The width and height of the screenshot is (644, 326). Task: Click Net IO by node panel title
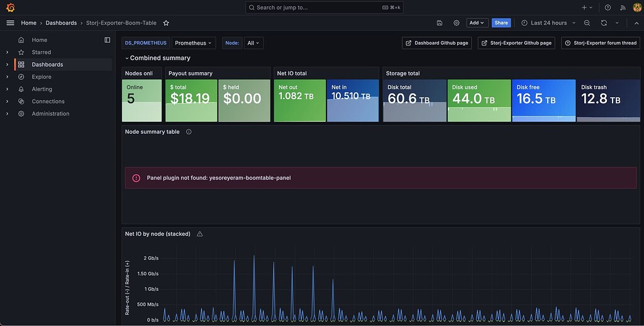(x=158, y=234)
